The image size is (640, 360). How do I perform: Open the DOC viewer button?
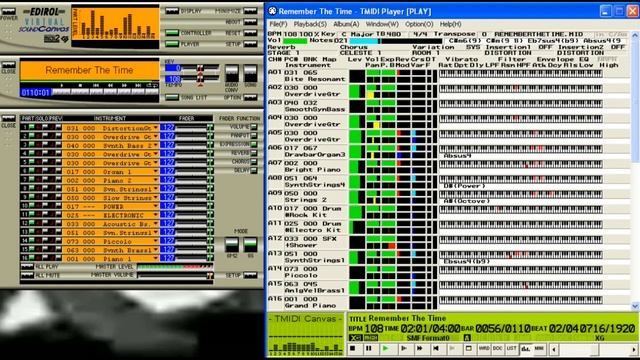tap(498, 349)
